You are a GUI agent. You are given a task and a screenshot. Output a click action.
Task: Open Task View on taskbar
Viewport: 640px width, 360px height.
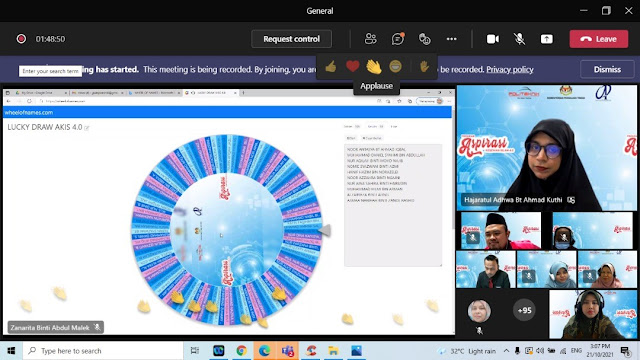195,351
